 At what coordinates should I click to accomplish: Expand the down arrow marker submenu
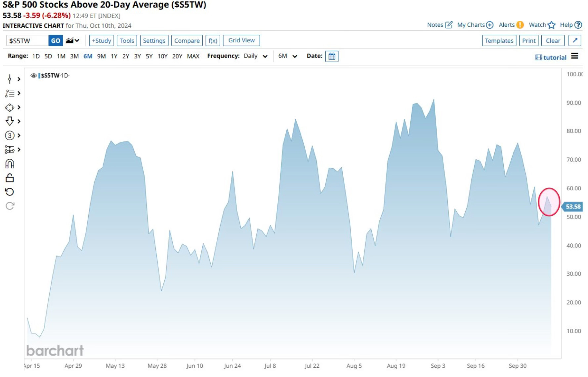coord(19,121)
